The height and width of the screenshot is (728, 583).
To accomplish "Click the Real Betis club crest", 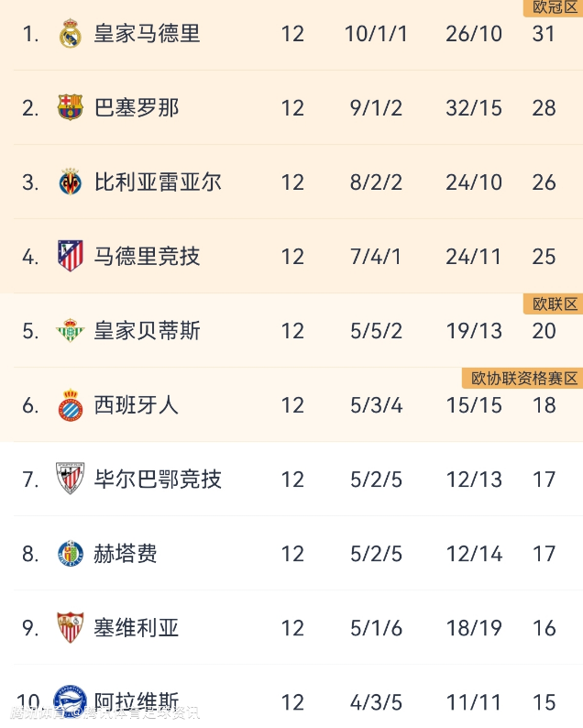I will (70, 331).
